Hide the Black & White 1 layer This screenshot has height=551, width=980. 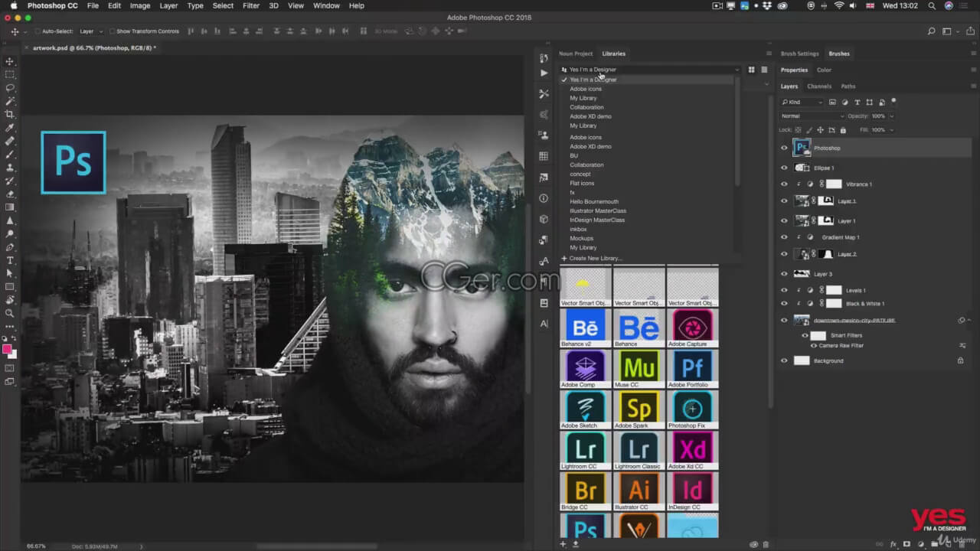tap(783, 304)
